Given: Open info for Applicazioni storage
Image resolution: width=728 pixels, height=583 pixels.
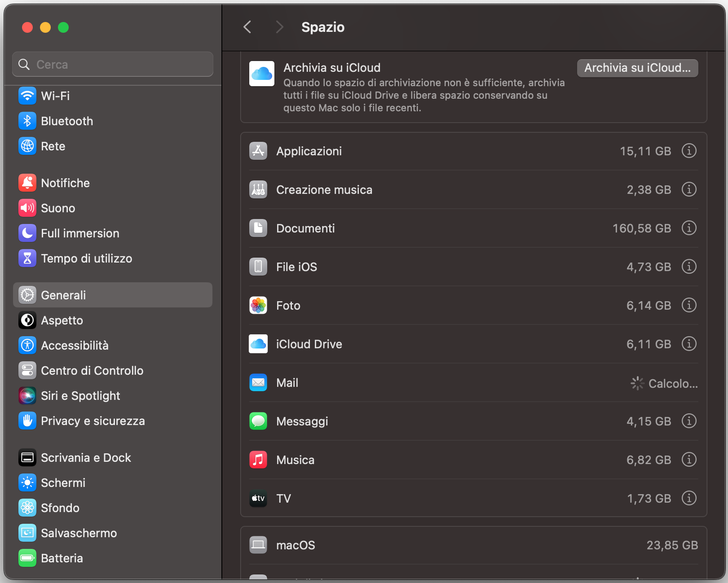Looking at the screenshot, I should (x=689, y=151).
